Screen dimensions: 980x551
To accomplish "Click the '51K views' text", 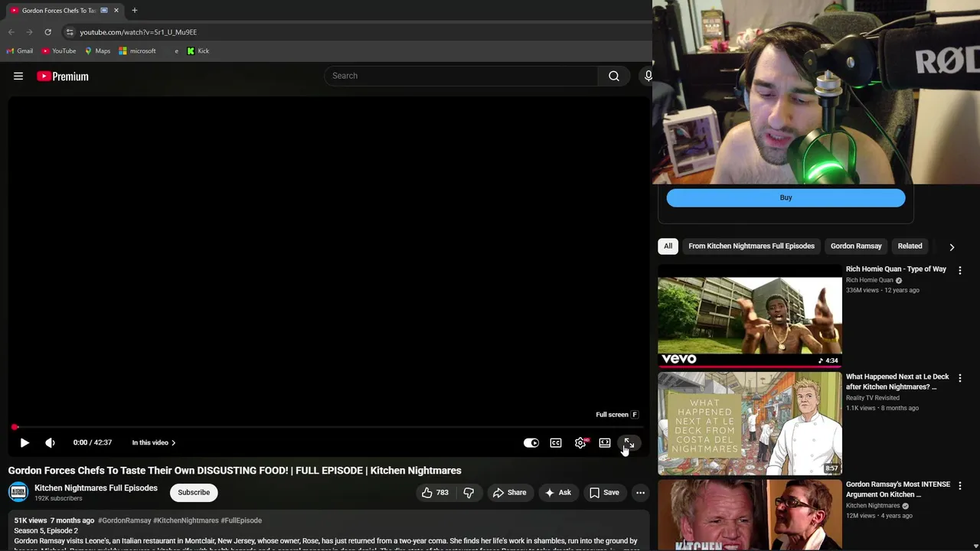I will (x=30, y=520).
